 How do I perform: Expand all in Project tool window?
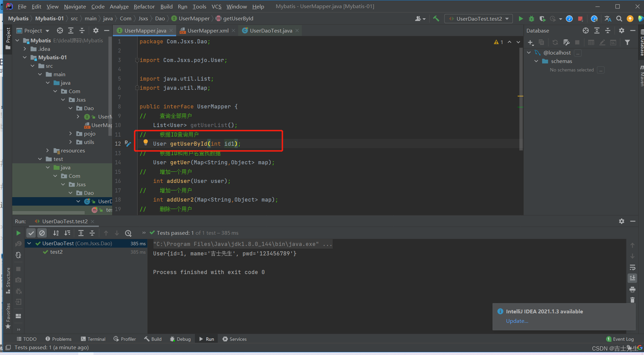tap(71, 30)
